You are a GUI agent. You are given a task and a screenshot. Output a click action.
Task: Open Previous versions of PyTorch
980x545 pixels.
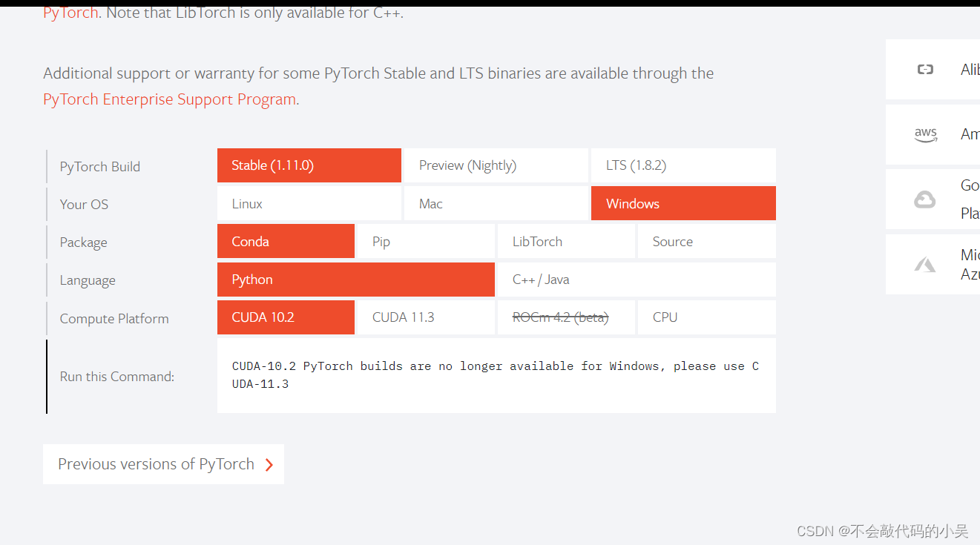coord(163,464)
